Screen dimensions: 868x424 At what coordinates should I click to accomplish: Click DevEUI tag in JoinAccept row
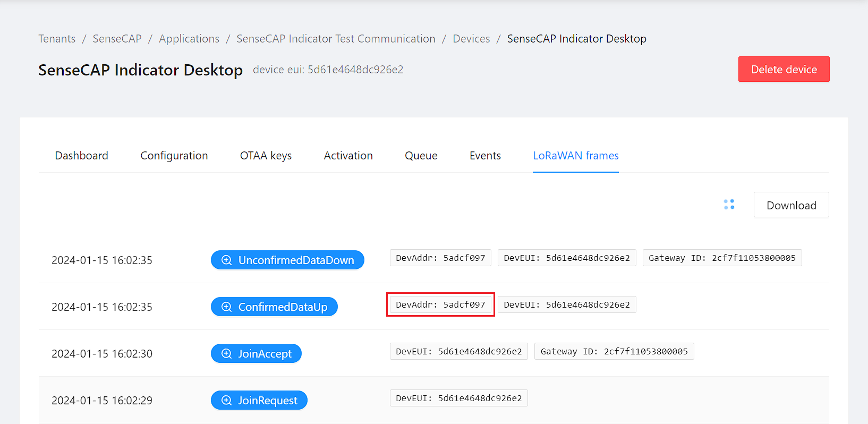(x=459, y=351)
